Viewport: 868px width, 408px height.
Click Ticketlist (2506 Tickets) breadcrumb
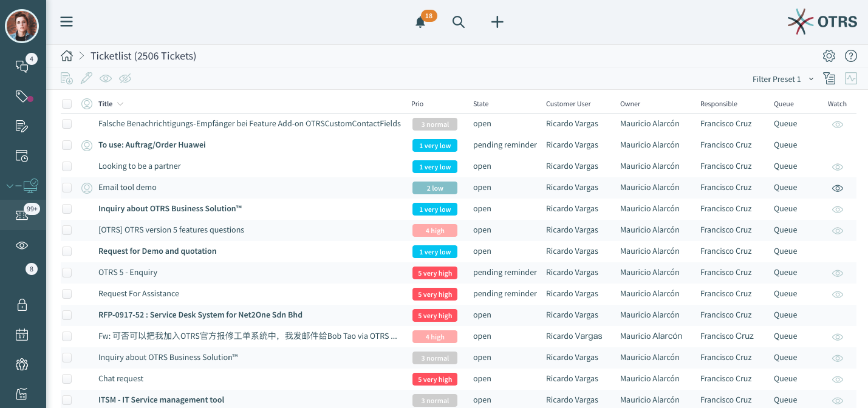click(x=143, y=56)
